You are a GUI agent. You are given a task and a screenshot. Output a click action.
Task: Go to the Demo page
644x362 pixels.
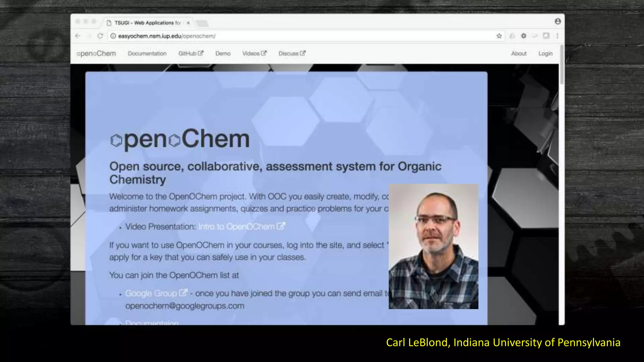(x=223, y=54)
